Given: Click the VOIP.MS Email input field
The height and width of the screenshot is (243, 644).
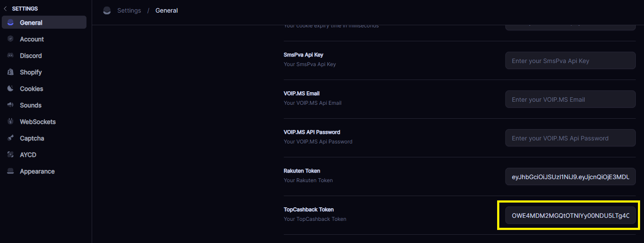Looking at the screenshot, I should (x=570, y=100).
